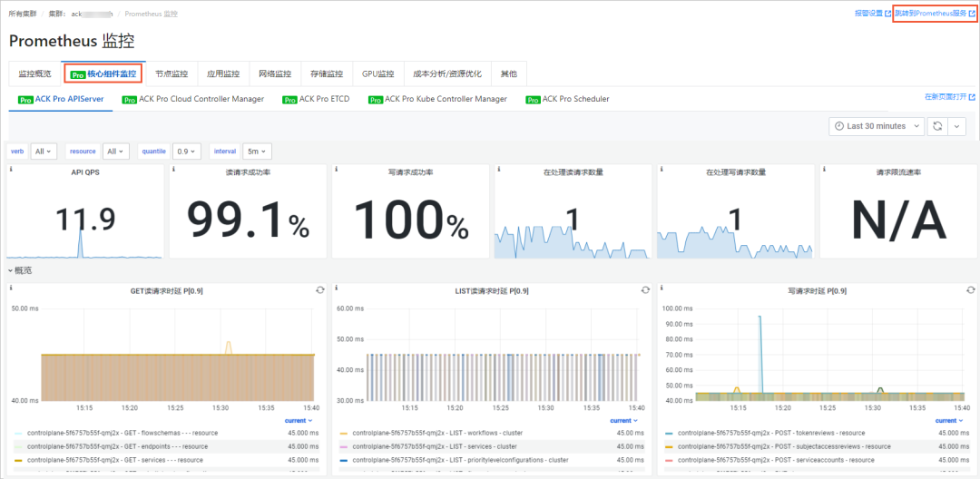980x479 pixels.
Task: Click info icon on 读请求成功率 panel
Action: pos(173,170)
